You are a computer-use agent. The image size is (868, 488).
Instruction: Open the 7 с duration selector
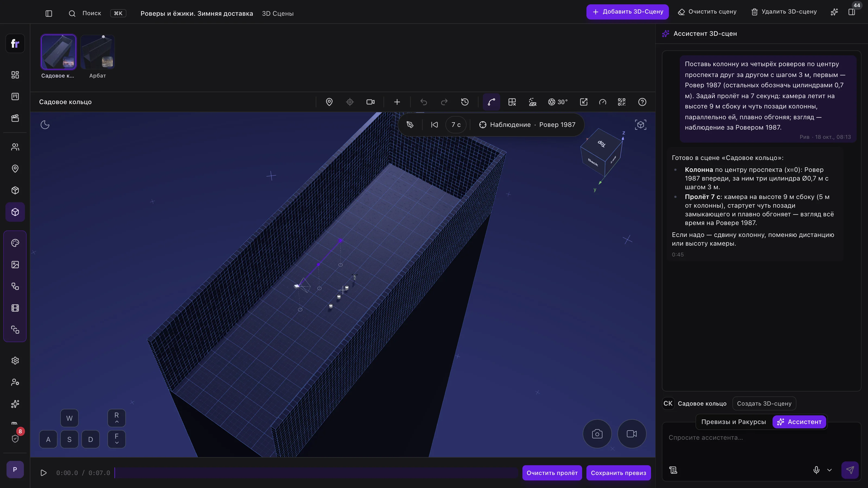456,125
